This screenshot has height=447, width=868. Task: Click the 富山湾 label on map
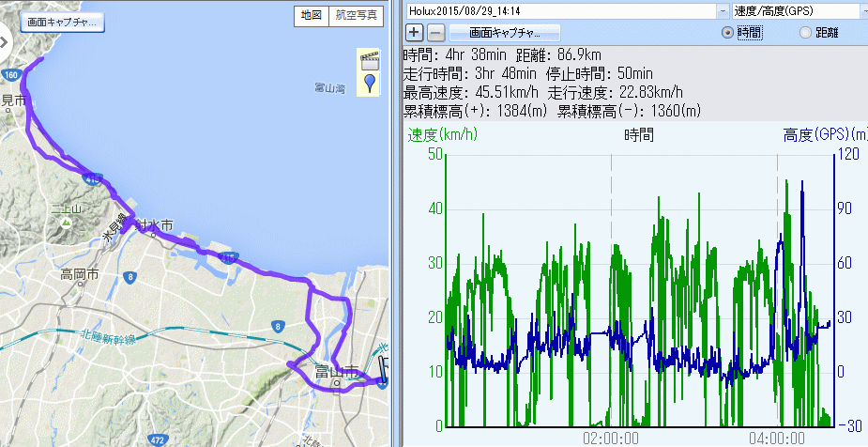tap(328, 89)
